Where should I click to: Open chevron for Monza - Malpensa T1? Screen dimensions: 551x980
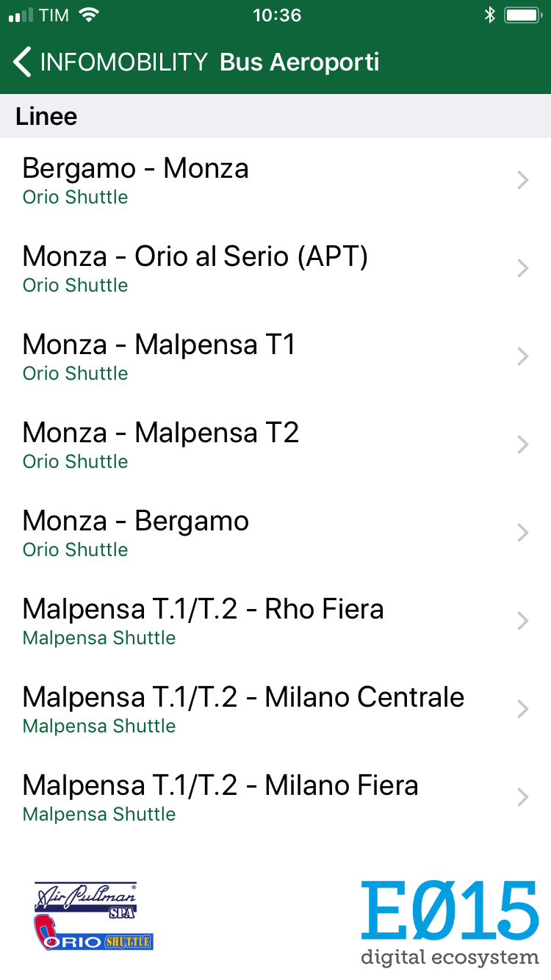click(522, 356)
